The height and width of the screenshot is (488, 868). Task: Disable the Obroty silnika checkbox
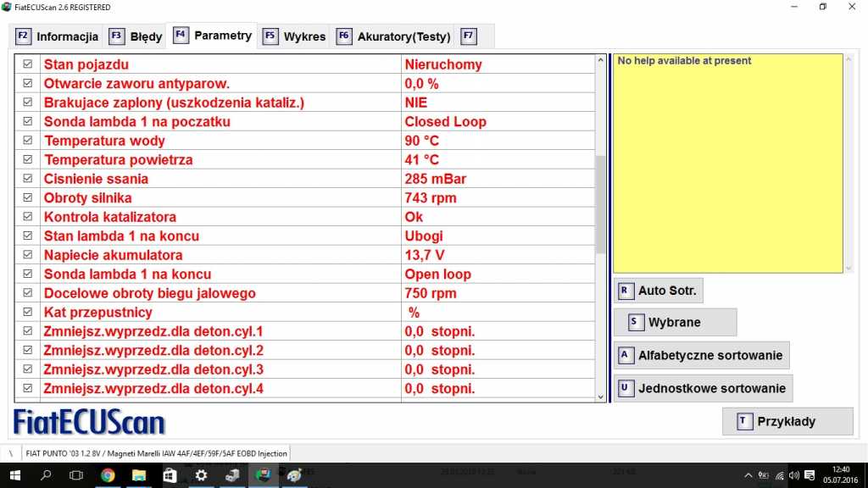click(x=28, y=197)
